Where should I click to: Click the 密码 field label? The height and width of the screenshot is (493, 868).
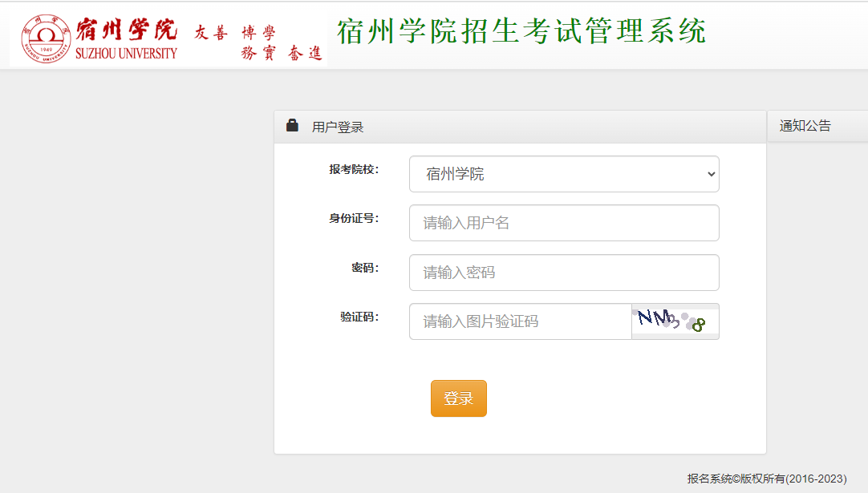click(x=364, y=268)
